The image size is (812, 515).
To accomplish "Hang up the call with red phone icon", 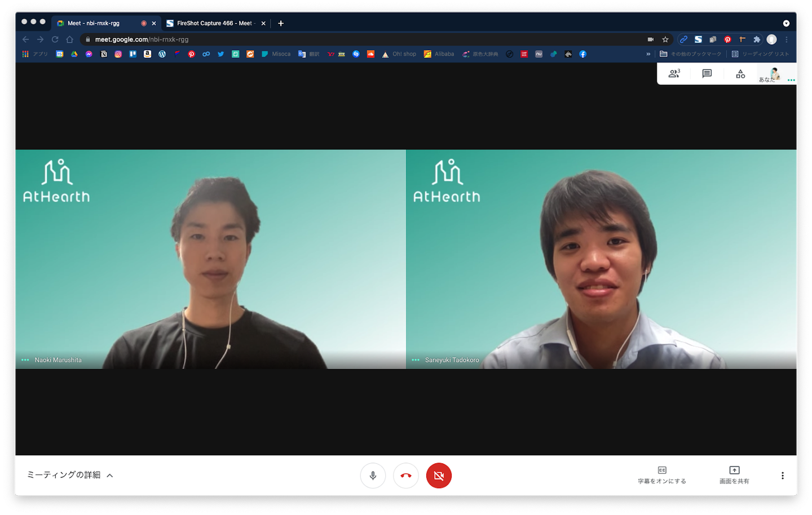I will (406, 476).
